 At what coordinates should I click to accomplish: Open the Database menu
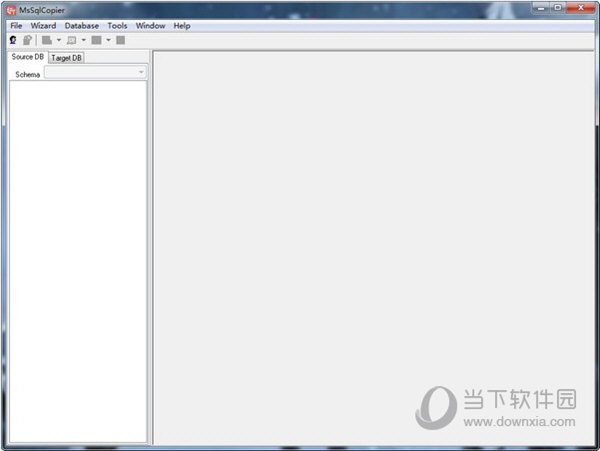(82, 26)
